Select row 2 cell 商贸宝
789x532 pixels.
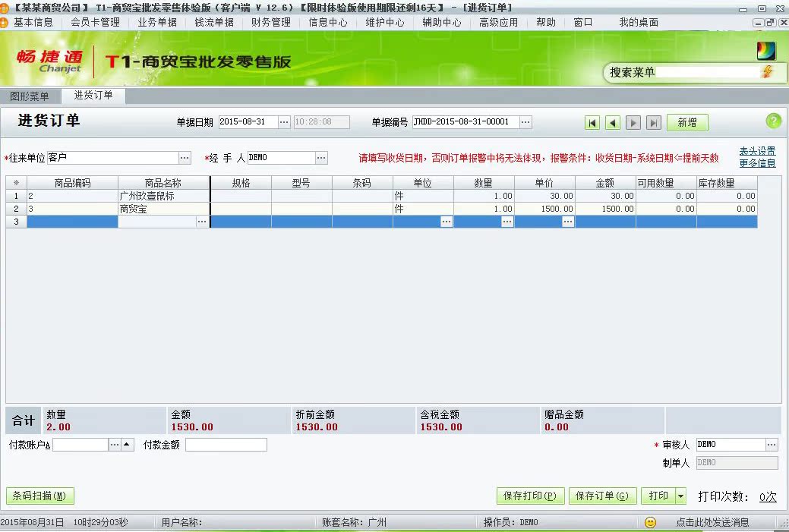(x=163, y=209)
